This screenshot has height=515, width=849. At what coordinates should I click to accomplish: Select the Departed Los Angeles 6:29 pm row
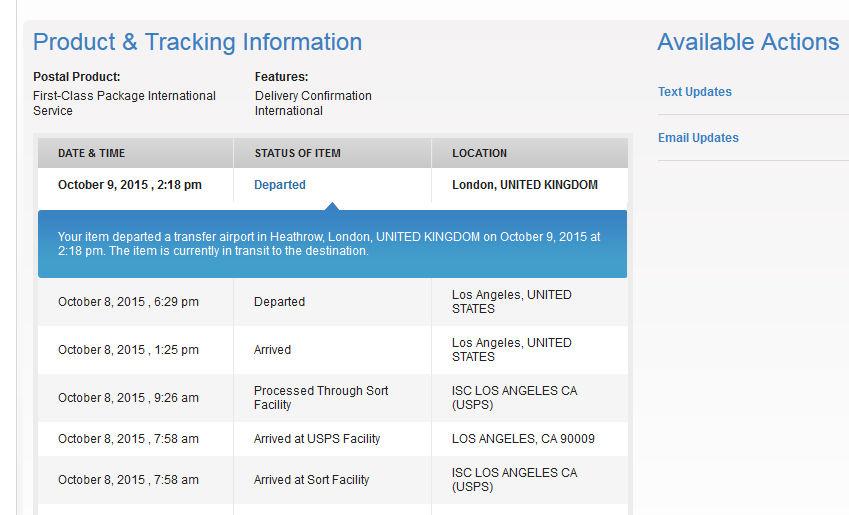(x=332, y=302)
